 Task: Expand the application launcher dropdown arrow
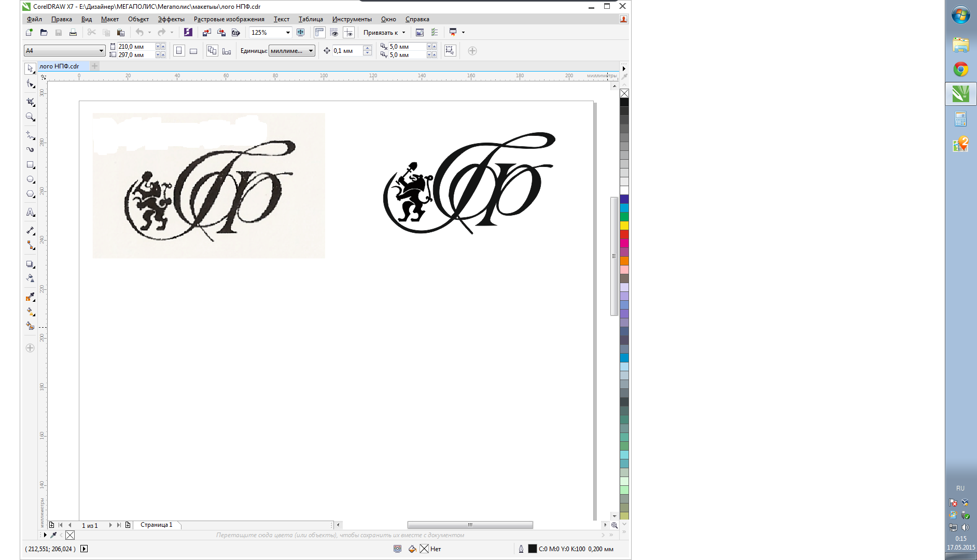click(x=463, y=32)
